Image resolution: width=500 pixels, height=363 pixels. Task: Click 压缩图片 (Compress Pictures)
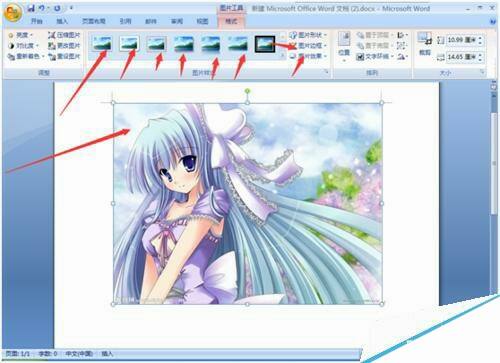tap(64, 35)
